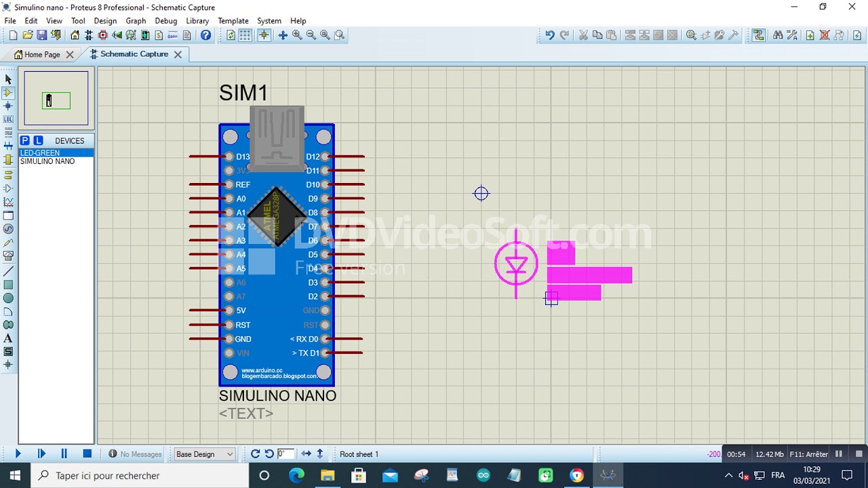Cut the selection to clipboard
This screenshot has height=488, width=868.
(583, 35)
